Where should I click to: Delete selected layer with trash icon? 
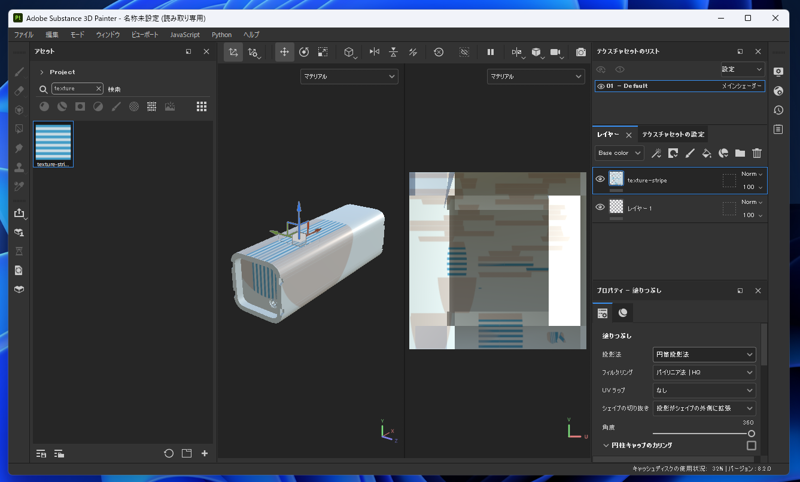(757, 153)
